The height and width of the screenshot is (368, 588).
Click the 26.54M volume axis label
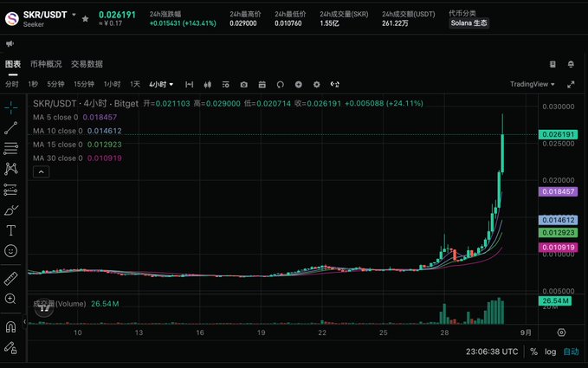point(555,300)
